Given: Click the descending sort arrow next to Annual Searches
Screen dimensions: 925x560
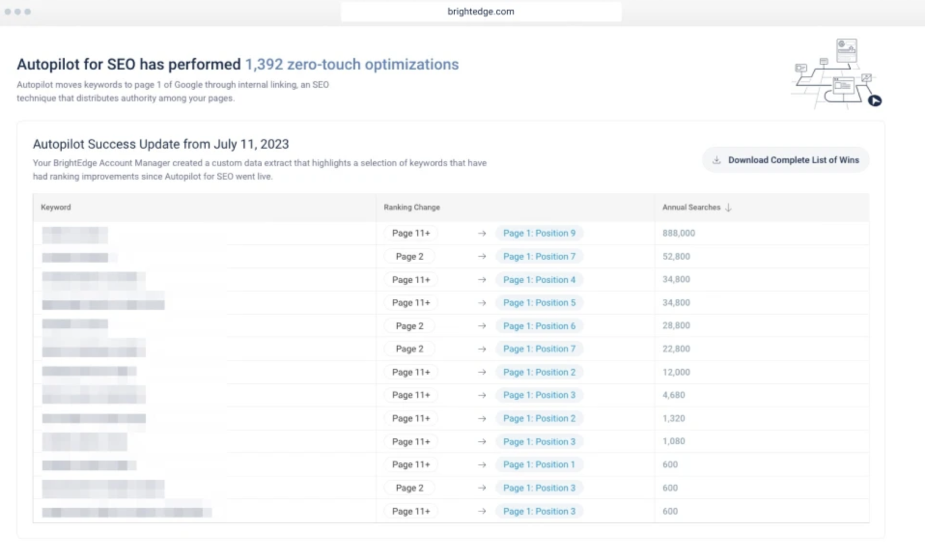Looking at the screenshot, I should [728, 208].
